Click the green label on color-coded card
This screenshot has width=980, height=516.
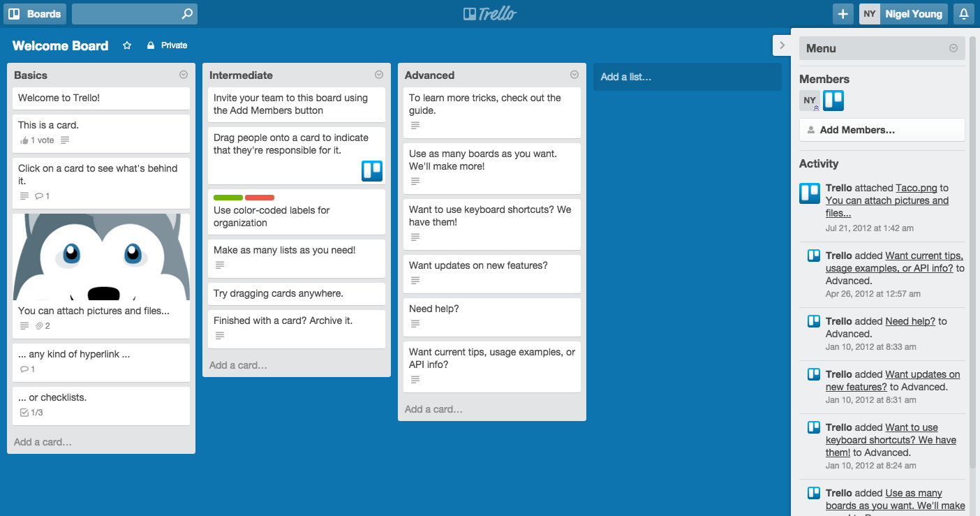pyautogui.click(x=228, y=198)
